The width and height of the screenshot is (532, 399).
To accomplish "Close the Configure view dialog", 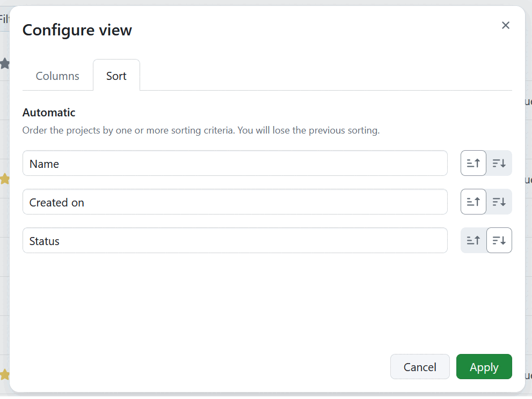I will 505,25.
